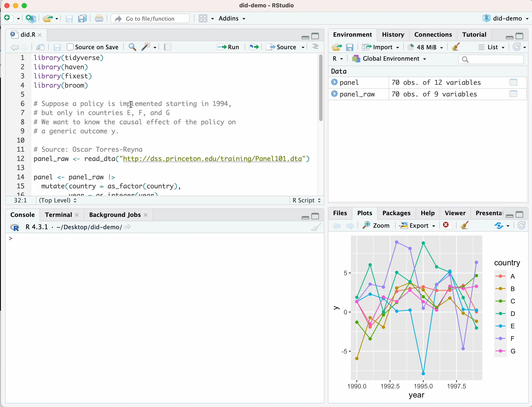Save the current workspace

350,47
